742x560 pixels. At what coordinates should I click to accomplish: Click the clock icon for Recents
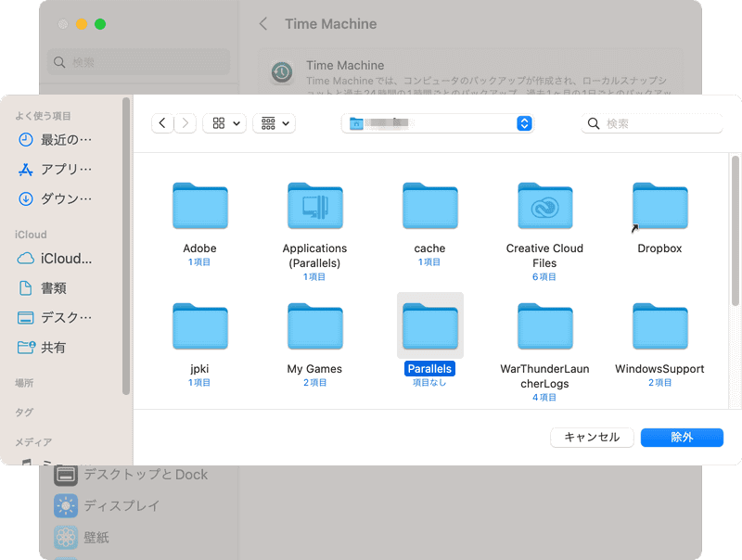coord(26,139)
